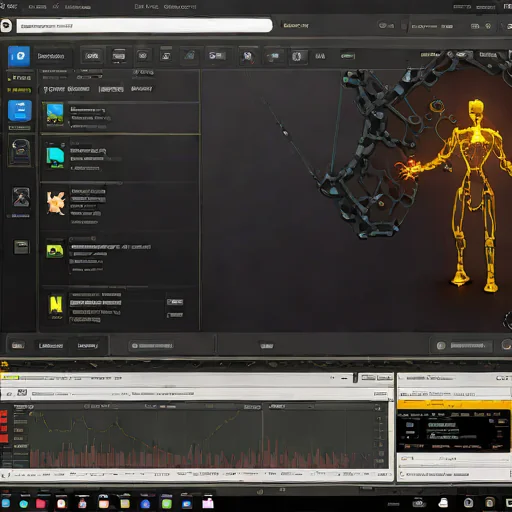Open the list item with the landscape thumbnail
Screen dimensions: 512x512
[x=120, y=118]
